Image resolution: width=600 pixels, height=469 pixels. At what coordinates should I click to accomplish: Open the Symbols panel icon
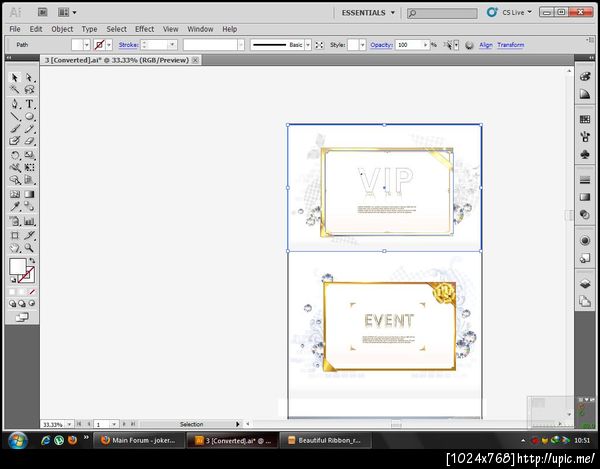click(585, 155)
